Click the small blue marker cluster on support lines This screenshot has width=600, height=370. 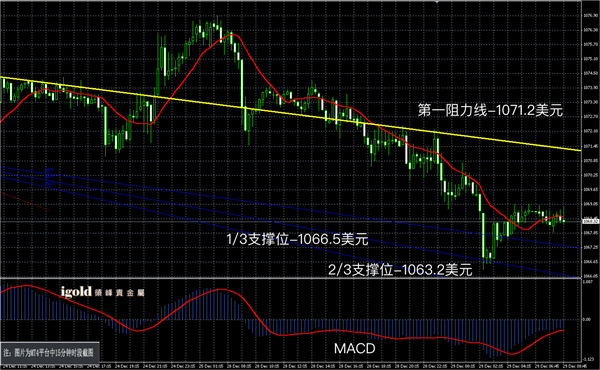pyautogui.click(x=49, y=177)
